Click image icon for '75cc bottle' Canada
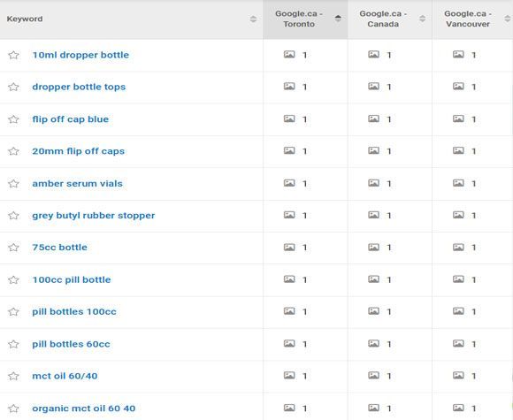Screen dimensions: 513x420 (x=373, y=247)
